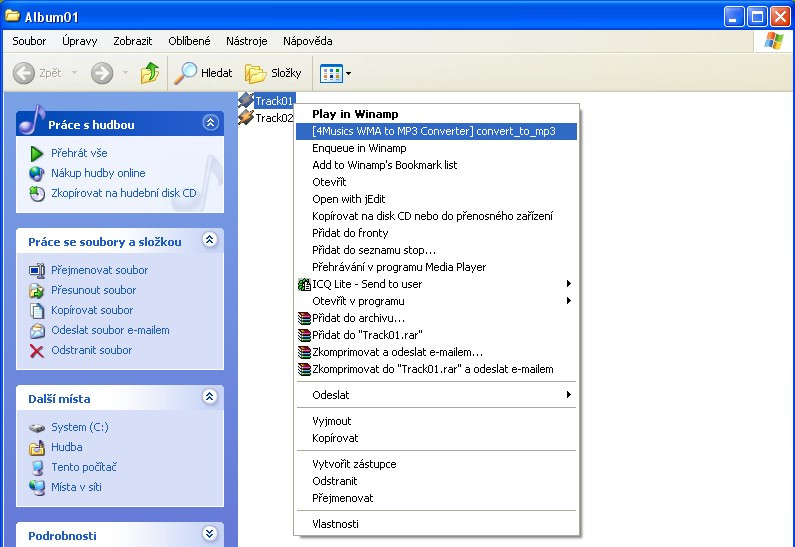Image resolution: width=795 pixels, height=547 pixels.
Task: Open Vlastnosti properties entry
Action: pyautogui.click(x=436, y=524)
